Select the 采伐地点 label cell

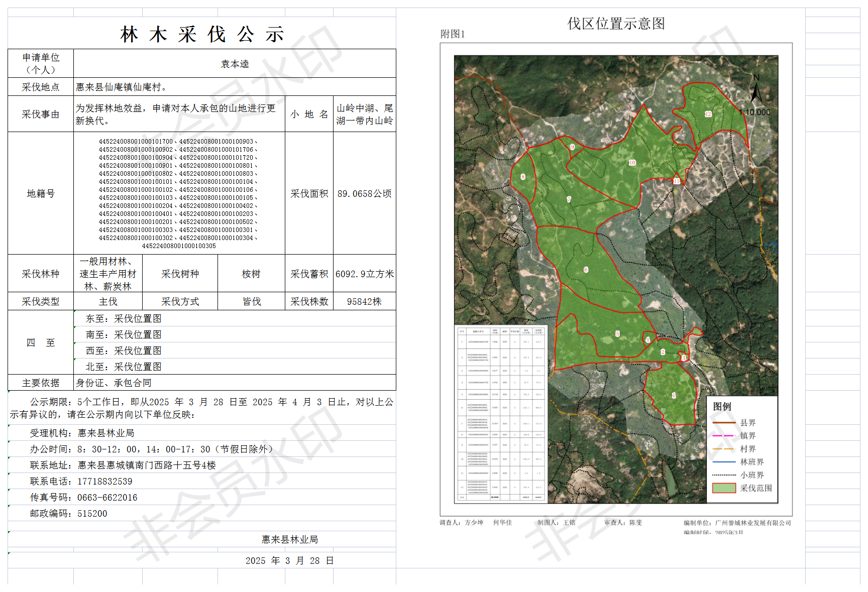pyautogui.click(x=41, y=87)
